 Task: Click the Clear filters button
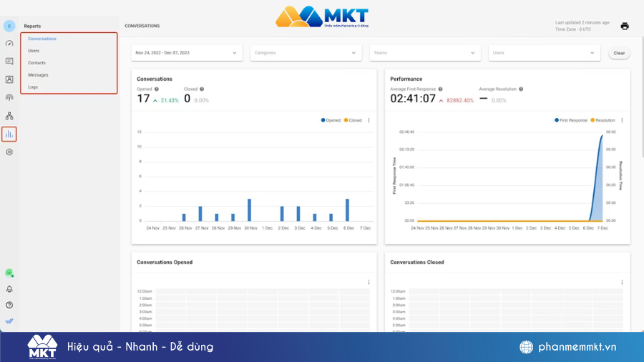tap(619, 53)
